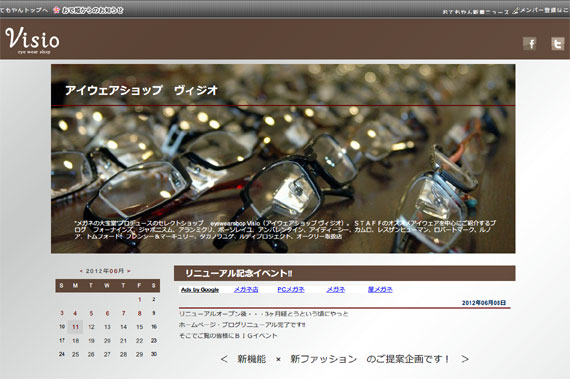Select calendar date 10
This screenshot has width=570, height=379.
tap(62, 327)
